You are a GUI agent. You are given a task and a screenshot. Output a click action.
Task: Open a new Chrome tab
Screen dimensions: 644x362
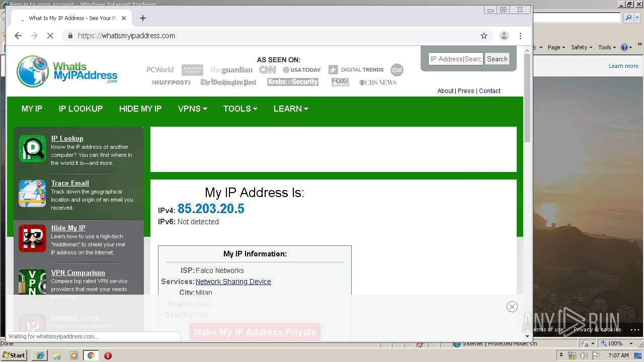point(143,18)
